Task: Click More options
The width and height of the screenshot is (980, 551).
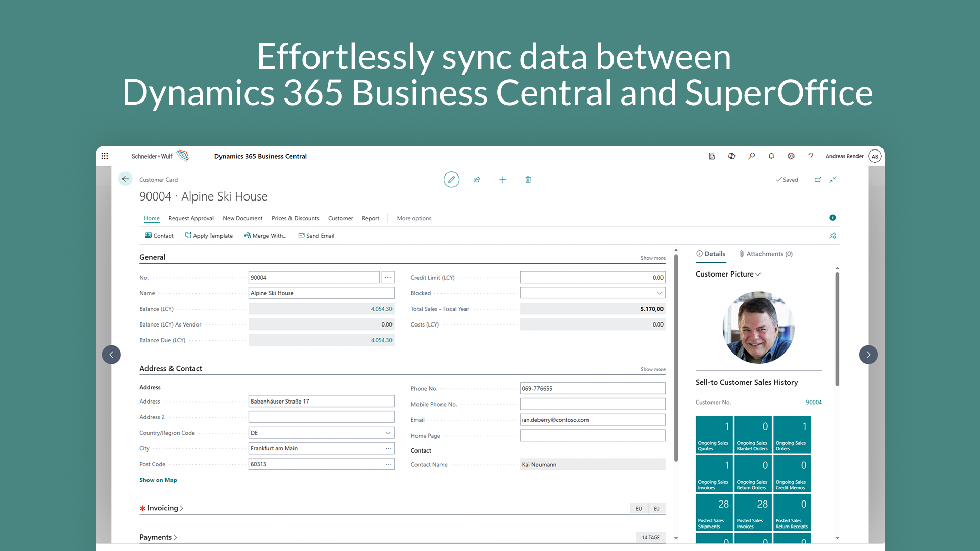Action: point(414,218)
